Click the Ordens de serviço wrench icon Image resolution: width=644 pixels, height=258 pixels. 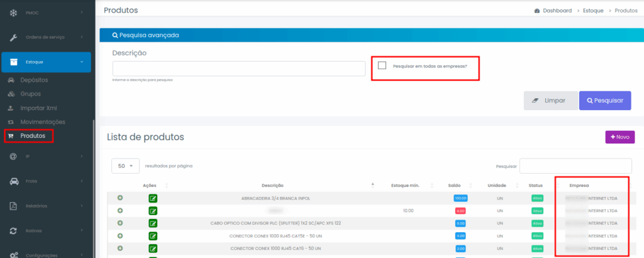pyautogui.click(x=13, y=36)
